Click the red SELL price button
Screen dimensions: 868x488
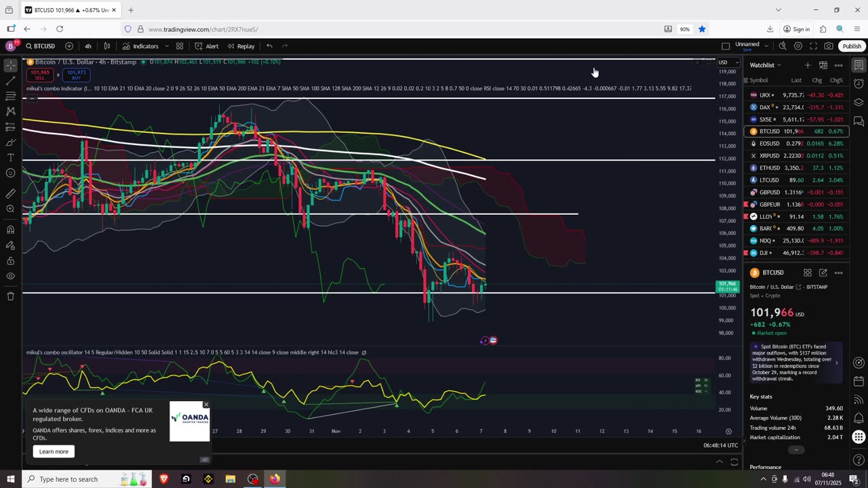[40, 75]
